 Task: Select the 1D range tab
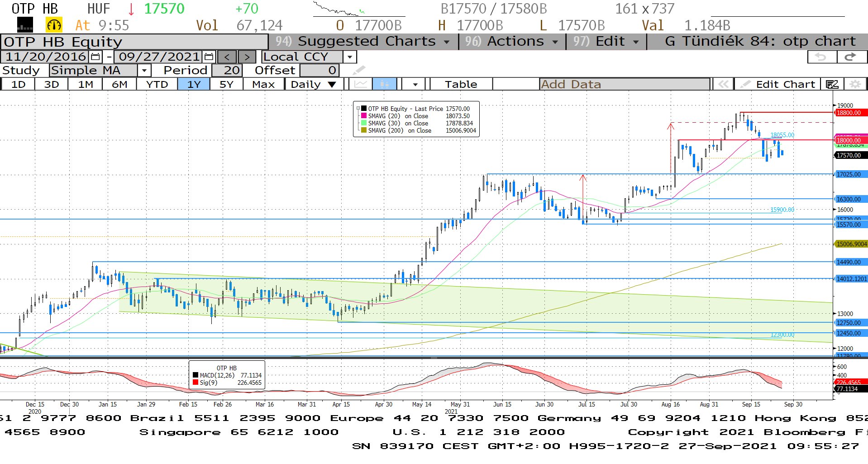pos(18,84)
